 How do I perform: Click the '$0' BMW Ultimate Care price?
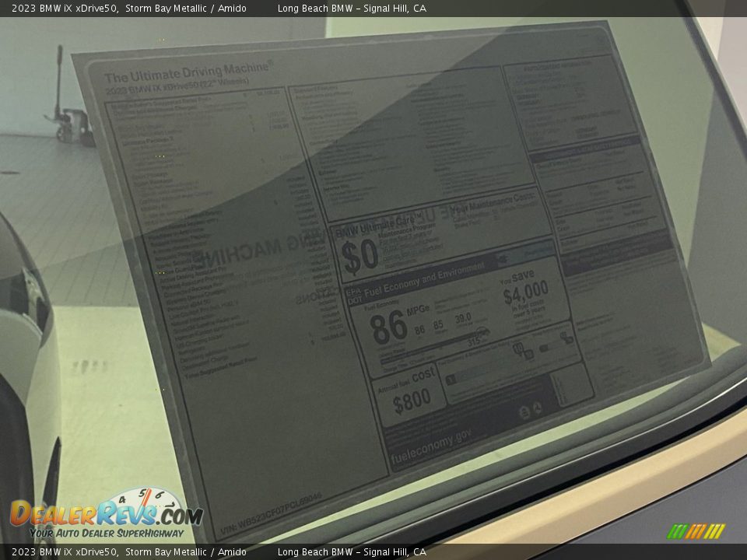tap(359, 257)
